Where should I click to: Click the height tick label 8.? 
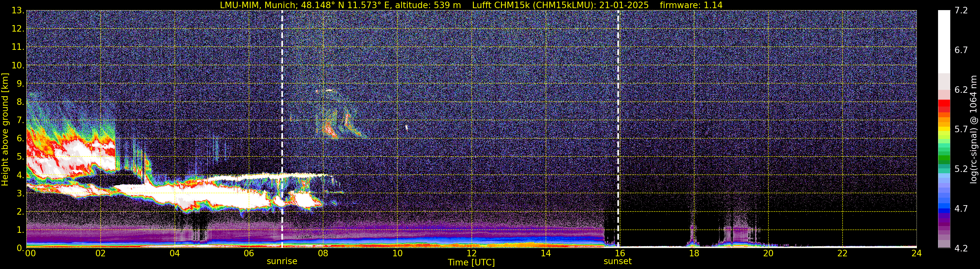tap(20, 102)
